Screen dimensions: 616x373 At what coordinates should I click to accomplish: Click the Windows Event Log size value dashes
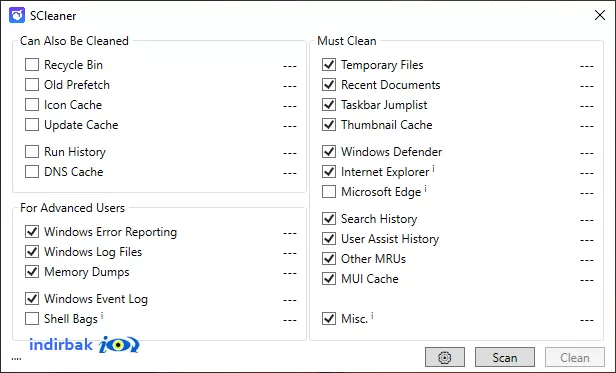pyautogui.click(x=290, y=300)
